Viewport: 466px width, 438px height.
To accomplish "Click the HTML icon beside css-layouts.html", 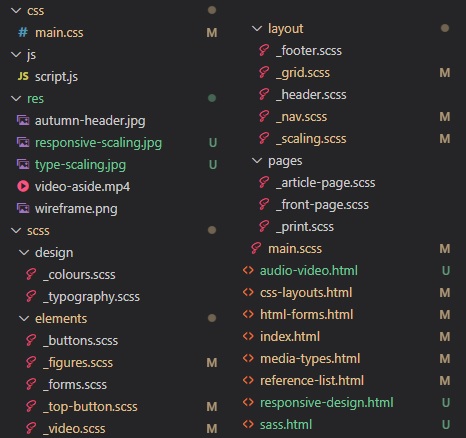I will click(x=248, y=292).
